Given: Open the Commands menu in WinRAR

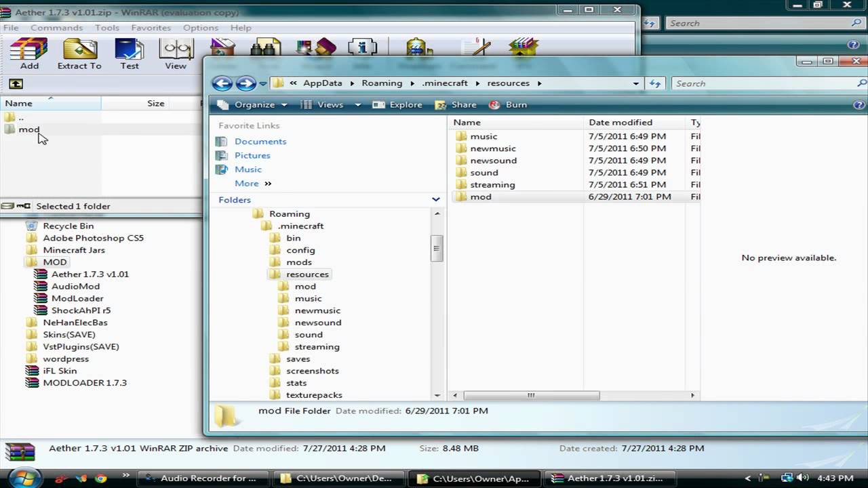Looking at the screenshot, I should (x=56, y=28).
